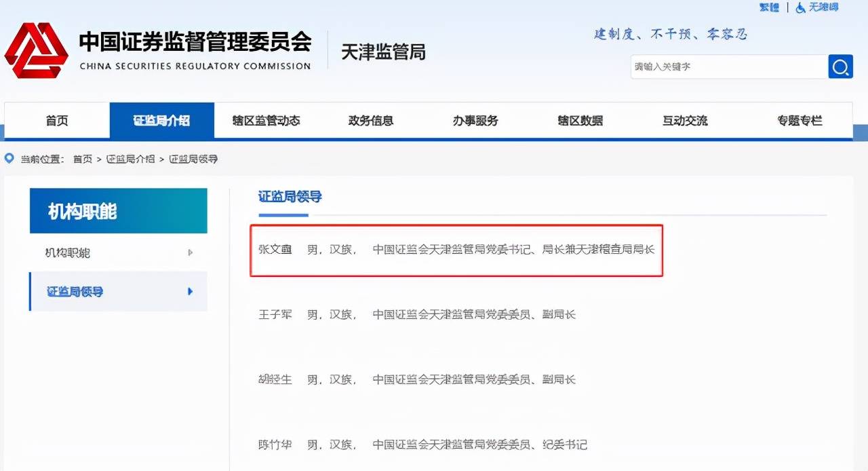Click the title text of 胡经生's row
Viewport: 868px width, 471px height.
474,379
